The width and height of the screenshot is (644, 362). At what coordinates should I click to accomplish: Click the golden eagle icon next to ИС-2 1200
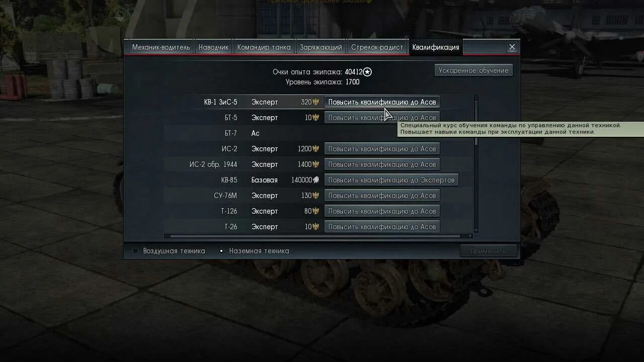[316, 149]
